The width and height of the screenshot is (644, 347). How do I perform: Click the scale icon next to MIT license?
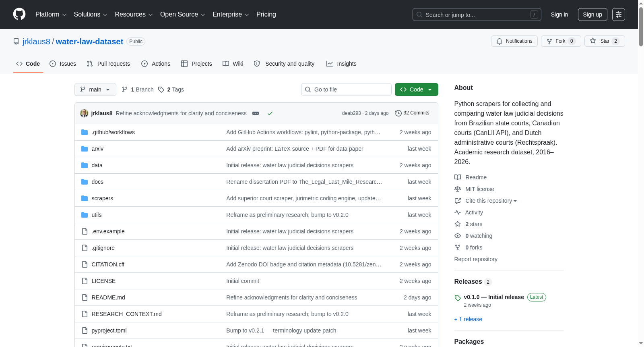(458, 189)
